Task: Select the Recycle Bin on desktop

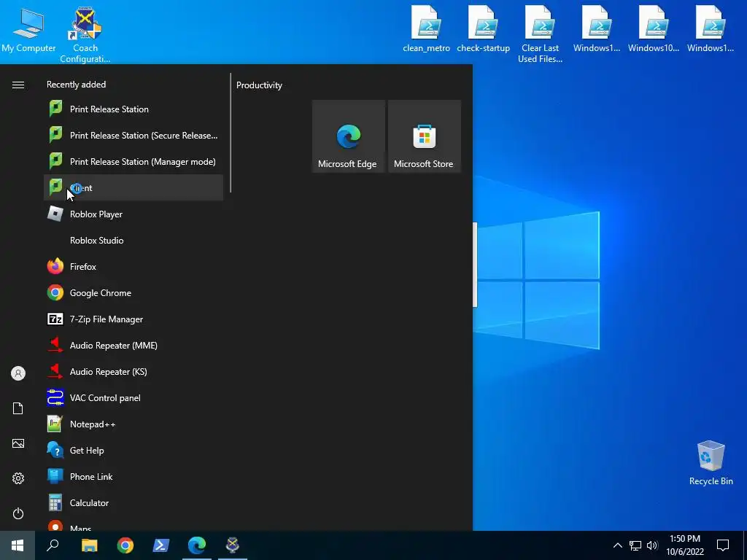Action: (711, 463)
